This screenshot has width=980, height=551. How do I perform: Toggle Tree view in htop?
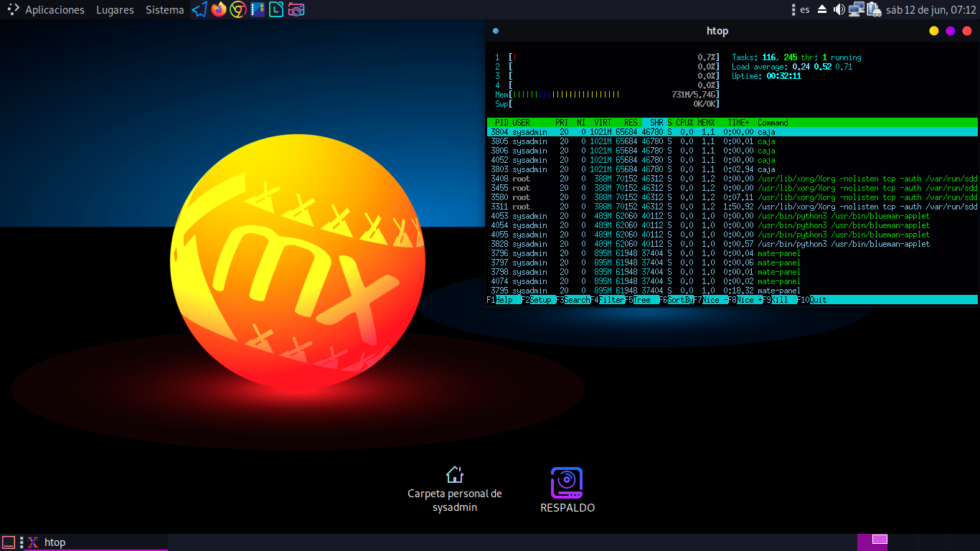[643, 300]
